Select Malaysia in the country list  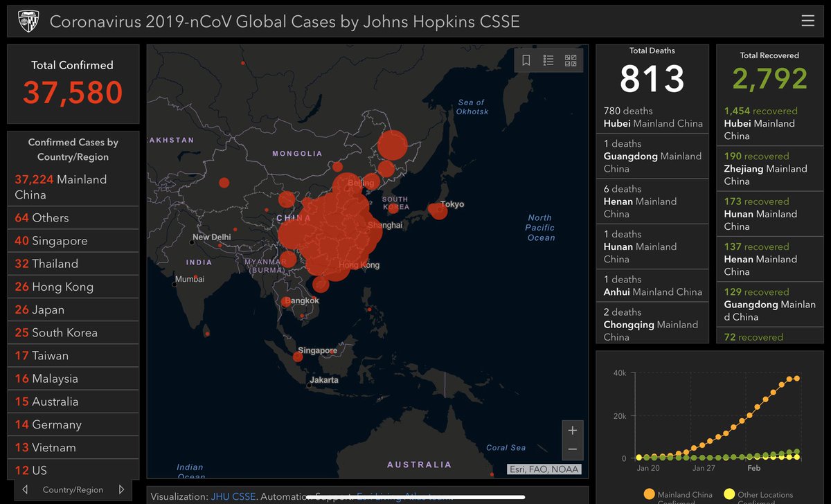73,379
